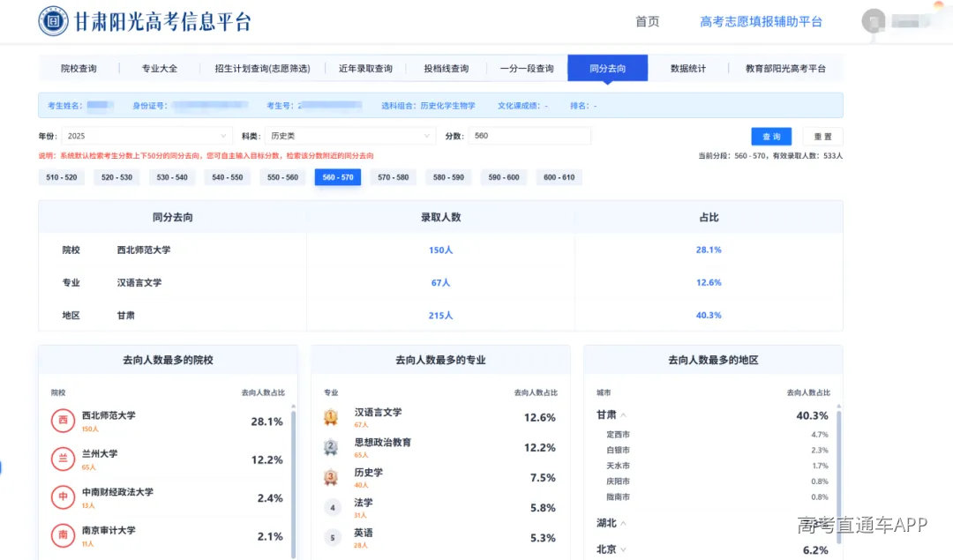Click 历史学 major name

pos(369,473)
